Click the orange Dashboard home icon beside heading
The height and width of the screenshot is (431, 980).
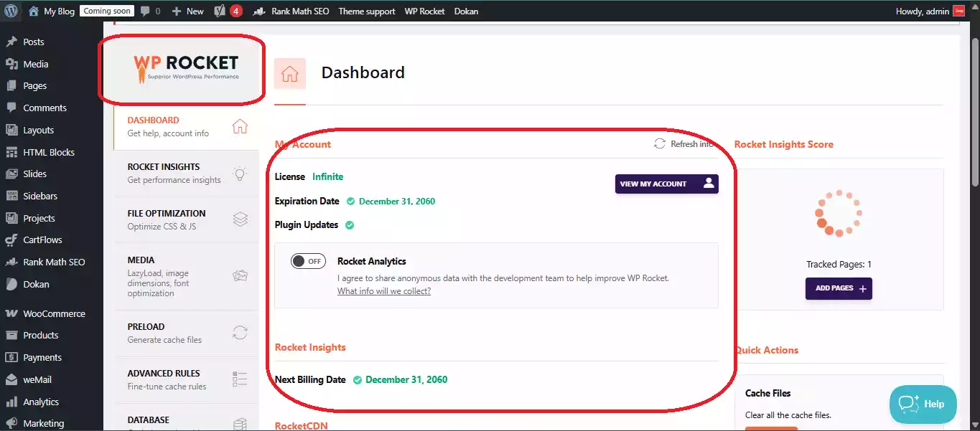(x=290, y=74)
